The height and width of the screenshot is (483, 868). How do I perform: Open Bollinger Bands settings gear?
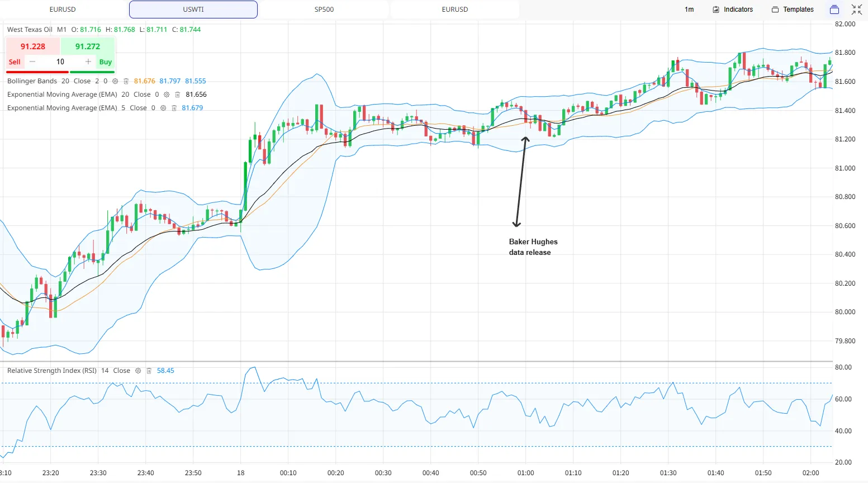tap(116, 81)
